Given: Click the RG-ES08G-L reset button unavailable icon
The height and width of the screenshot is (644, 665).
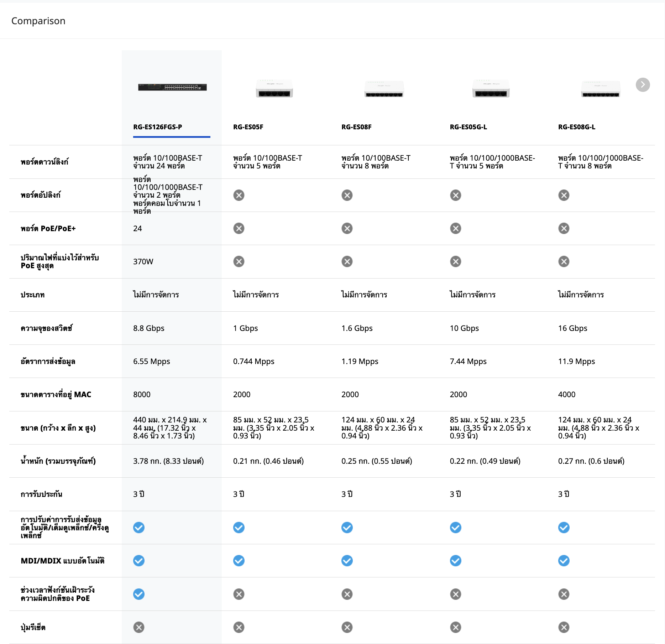Looking at the screenshot, I should (x=564, y=627).
